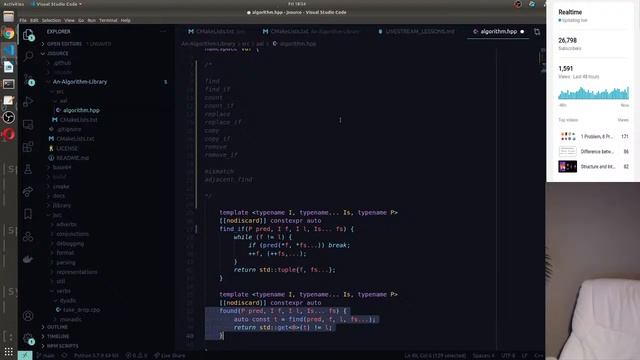Image resolution: width=640 pixels, height=360 pixels.
Task: Open the '1 Problem' top video thumbnail
Action: click(x=567, y=136)
